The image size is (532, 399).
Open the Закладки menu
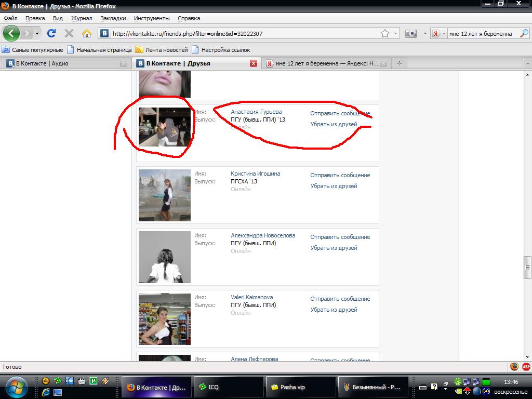[113, 18]
